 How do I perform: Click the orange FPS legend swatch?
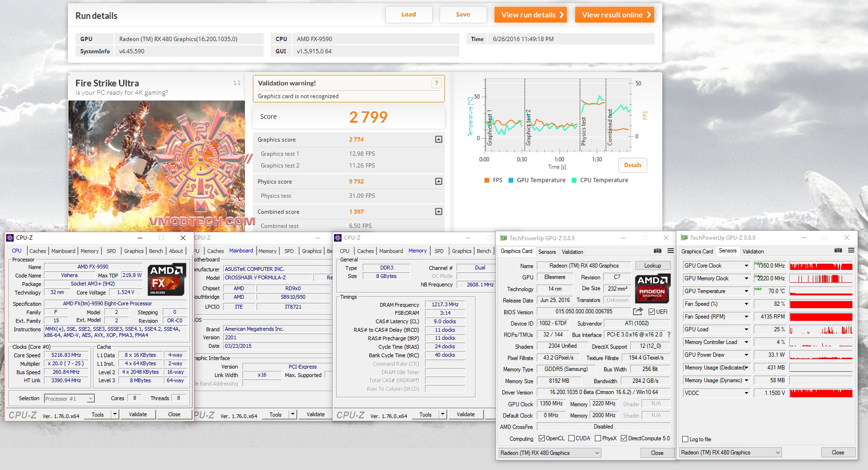(x=487, y=180)
